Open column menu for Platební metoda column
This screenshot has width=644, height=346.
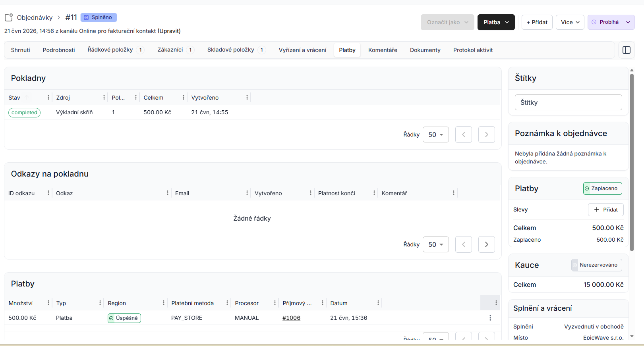(x=227, y=303)
